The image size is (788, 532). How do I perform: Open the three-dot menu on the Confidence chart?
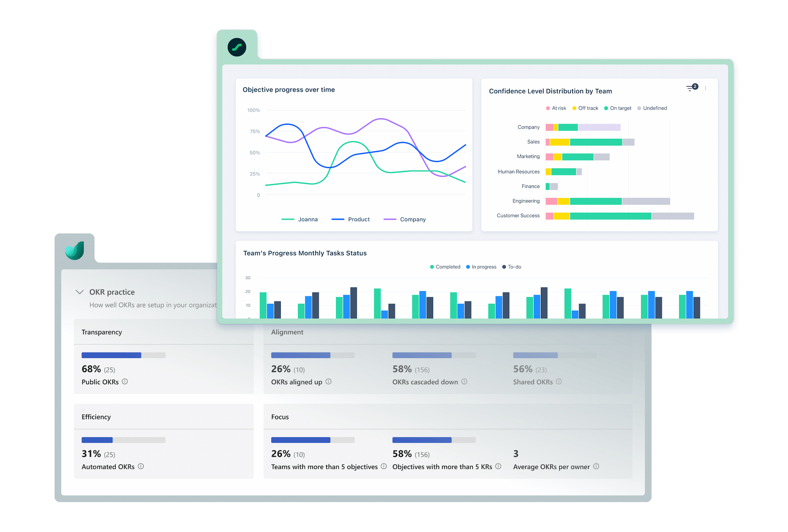tap(706, 88)
